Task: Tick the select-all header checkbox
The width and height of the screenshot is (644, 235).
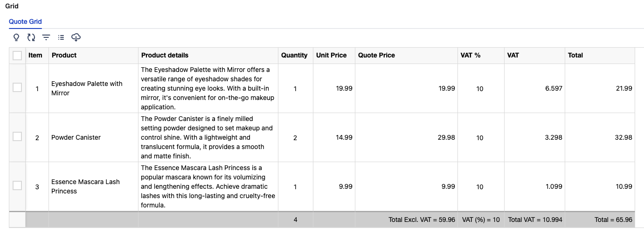Action: 17,56
